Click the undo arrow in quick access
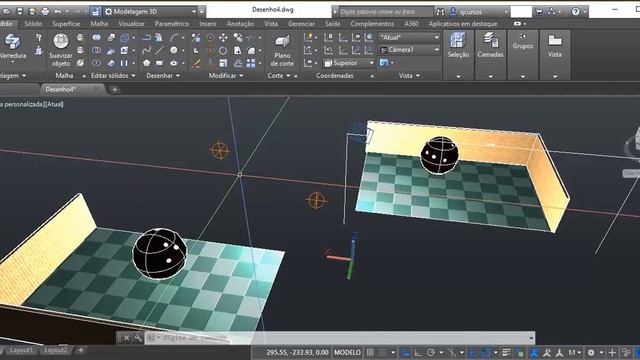Image resolution: width=640 pixels, height=360 pixels. coord(58,11)
